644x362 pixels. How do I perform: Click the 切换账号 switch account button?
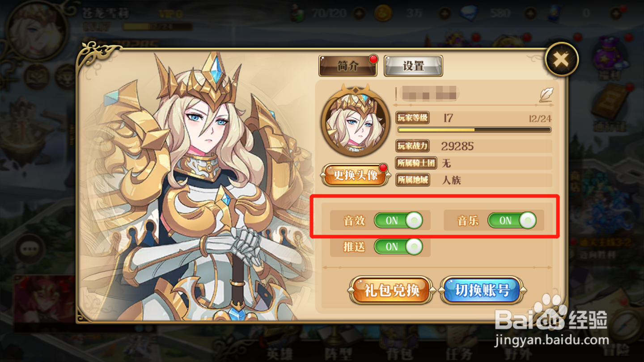pos(482,290)
